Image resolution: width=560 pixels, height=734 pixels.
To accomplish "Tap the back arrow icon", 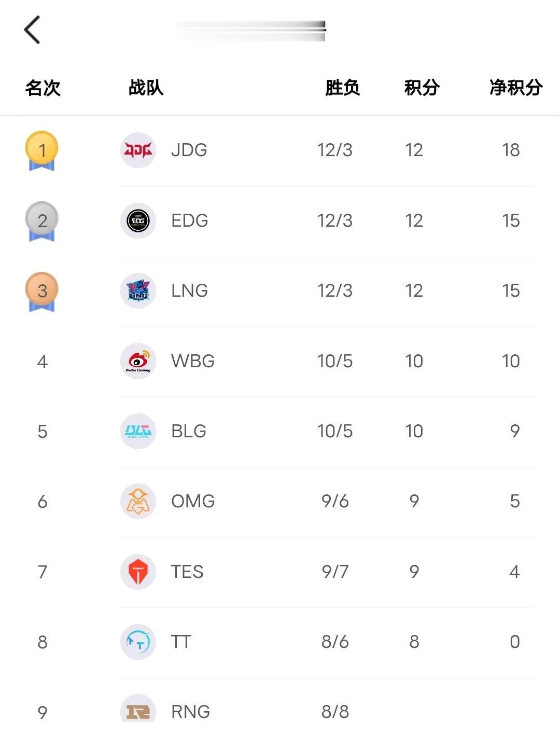I will point(32,30).
